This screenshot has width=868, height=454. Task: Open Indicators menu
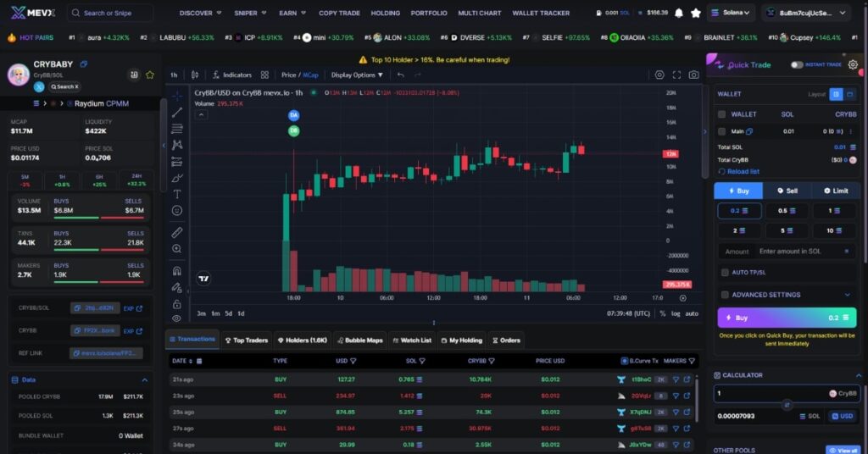(x=232, y=75)
